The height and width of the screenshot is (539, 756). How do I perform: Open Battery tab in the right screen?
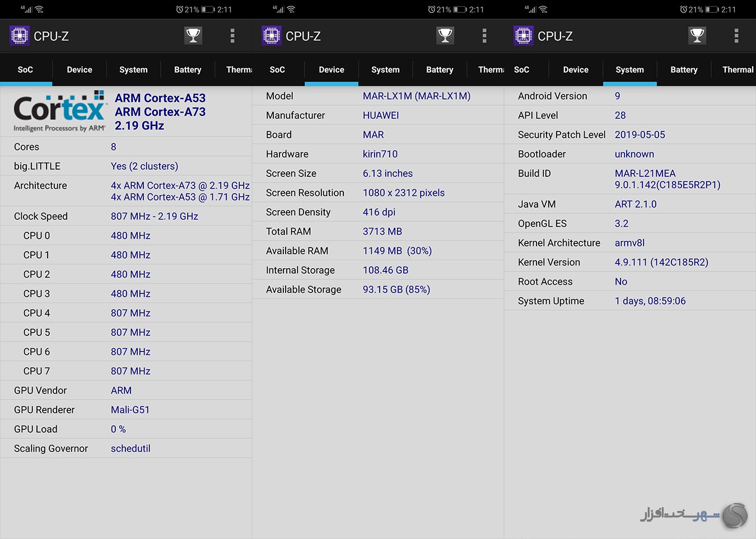[x=684, y=69]
